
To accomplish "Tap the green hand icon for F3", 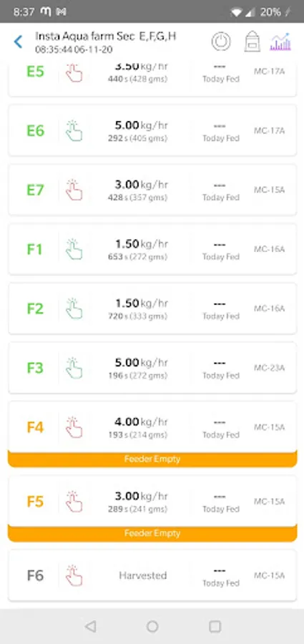I will (x=74, y=368).
